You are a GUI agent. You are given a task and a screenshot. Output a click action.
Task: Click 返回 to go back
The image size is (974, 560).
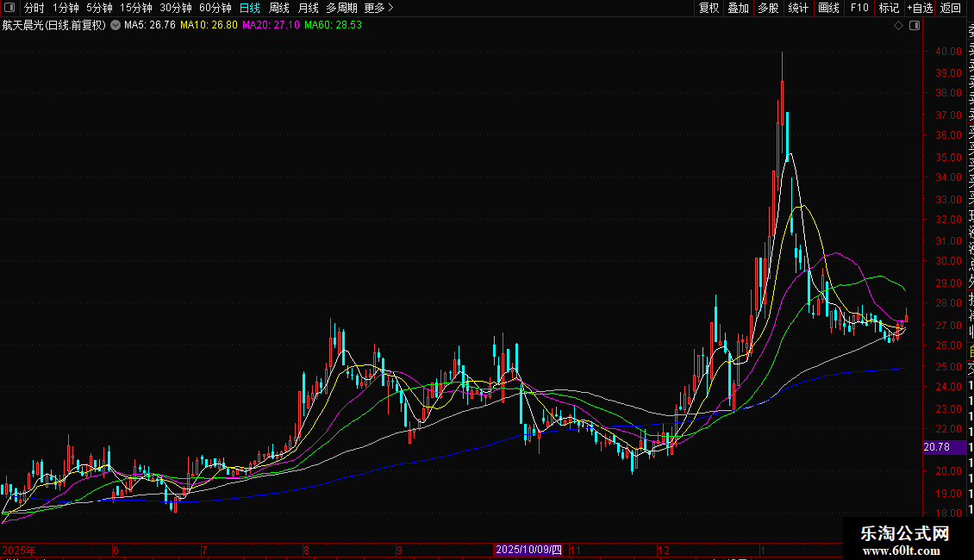951,8
